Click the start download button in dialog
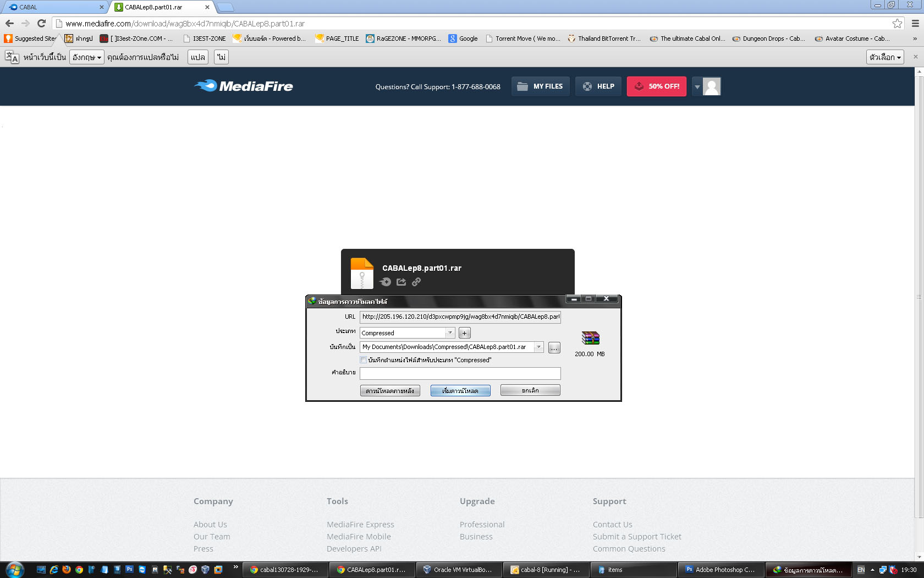The width and height of the screenshot is (924, 578). point(460,390)
